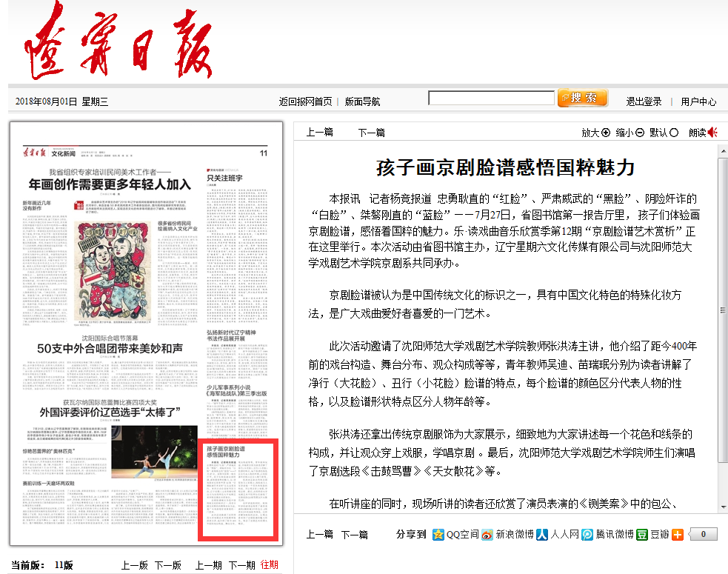Screen dimensions: 728x574
Task: Open 版面导航 page navigation
Action: pos(362,101)
